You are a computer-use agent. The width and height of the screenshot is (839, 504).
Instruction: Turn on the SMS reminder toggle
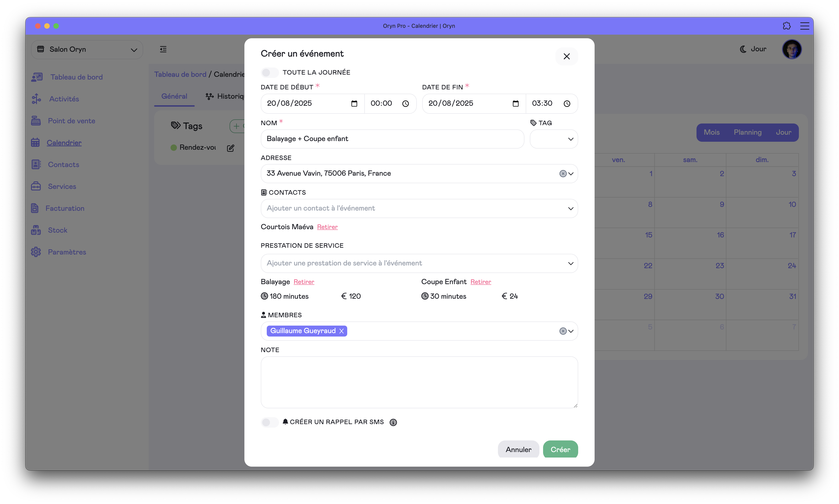(x=270, y=422)
